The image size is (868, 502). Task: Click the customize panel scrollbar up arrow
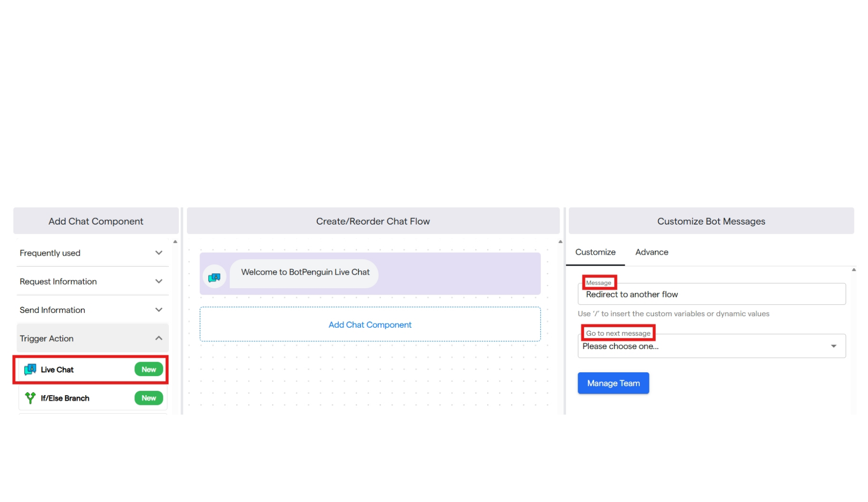pyautogui.click(x=854, y=270)
